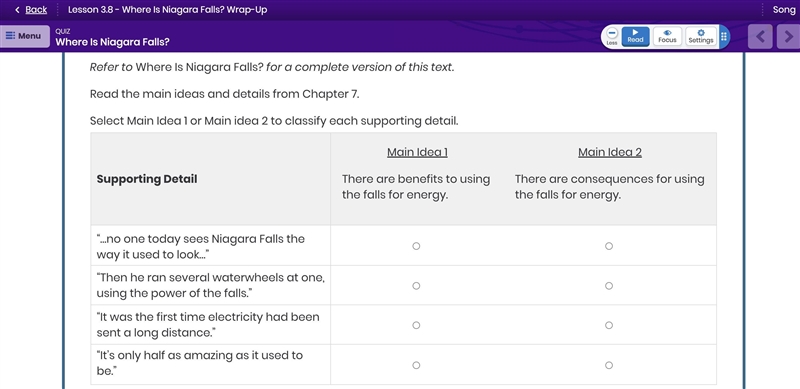Go to previous page arrow
Image resolution: width=800 pixels, height=389 pixels.
click(x=760, y=37)
